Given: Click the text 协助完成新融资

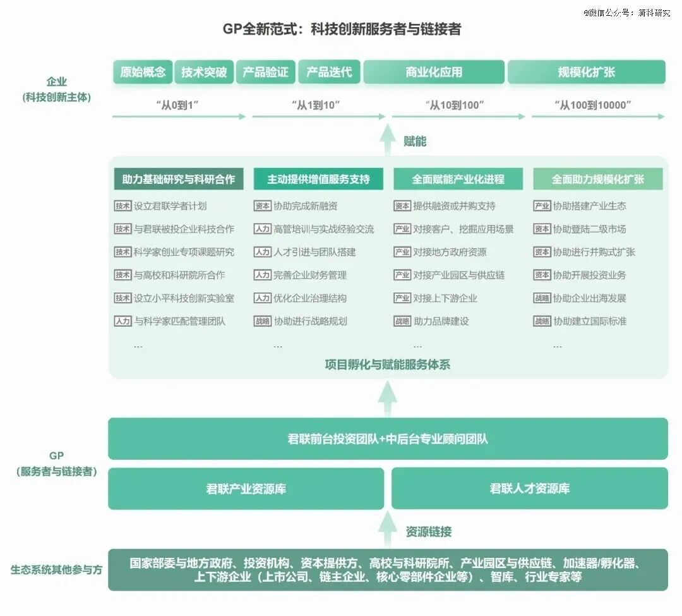Looking at the screenshot, I should pos(306,206).
